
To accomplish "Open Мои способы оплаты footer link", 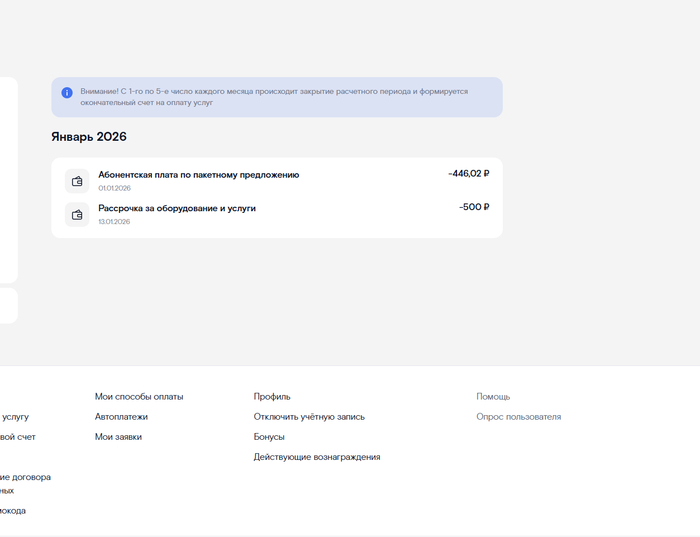I will pyautogui.click(x=139, y=397).
